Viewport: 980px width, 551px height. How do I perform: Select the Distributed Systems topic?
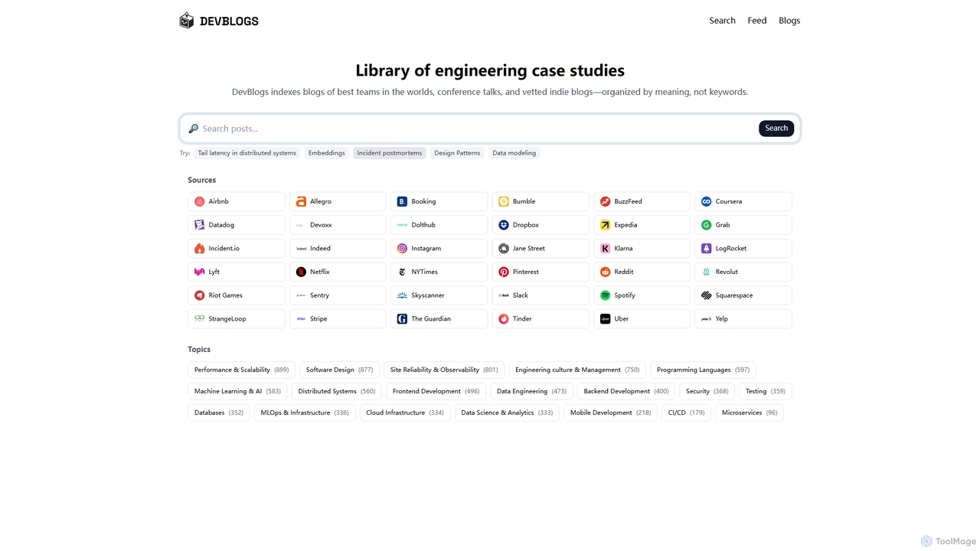coord(337,391)
